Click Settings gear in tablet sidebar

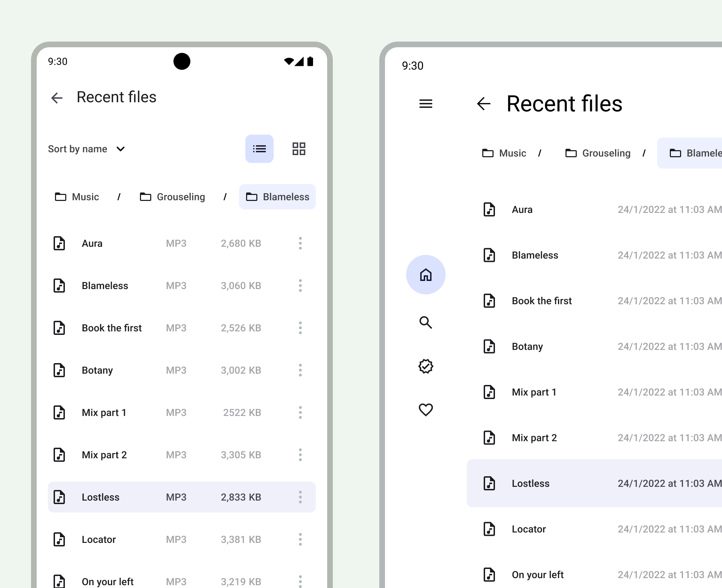[x=426, y=366]
